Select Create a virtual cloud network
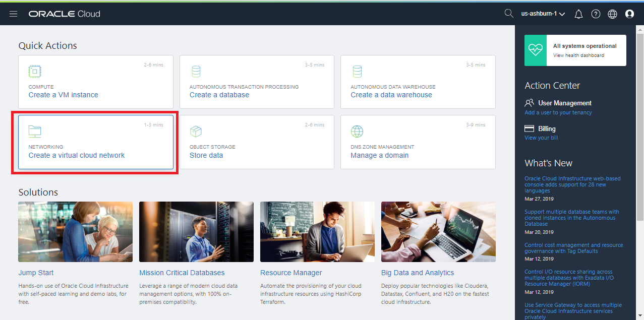The width and height of the screenshot is (644, 320). tap(77, 155)
